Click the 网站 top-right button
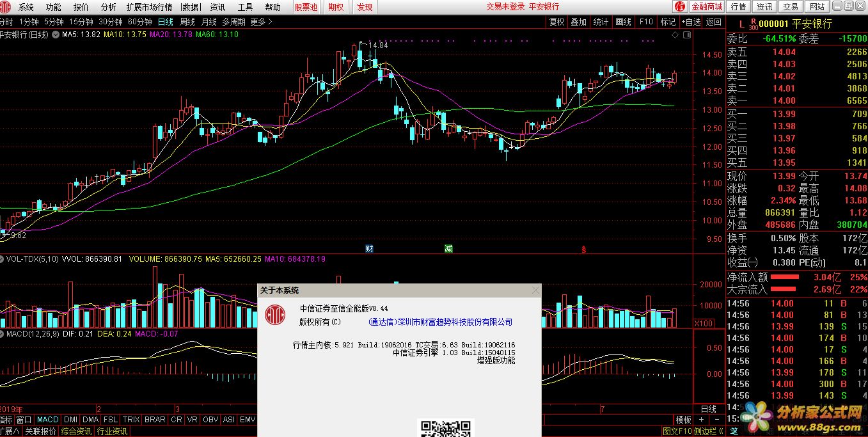This screenshot has height=437, width=868. click(817, 6)
